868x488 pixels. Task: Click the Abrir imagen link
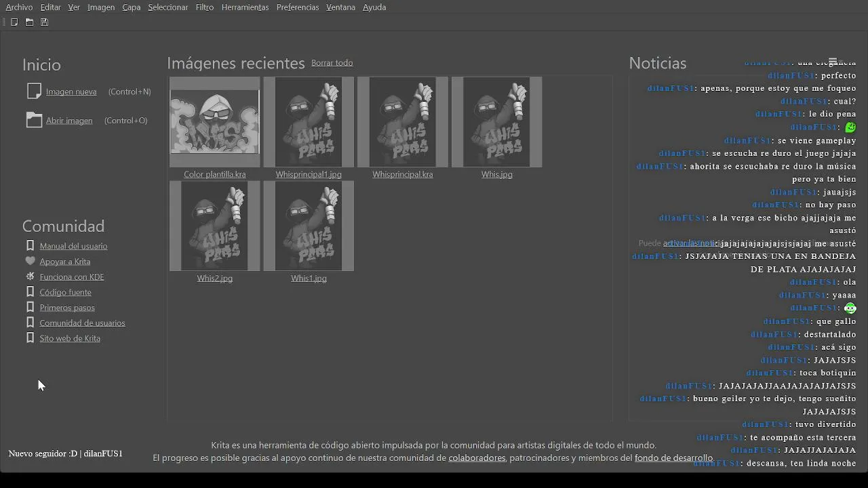[69, 121]
